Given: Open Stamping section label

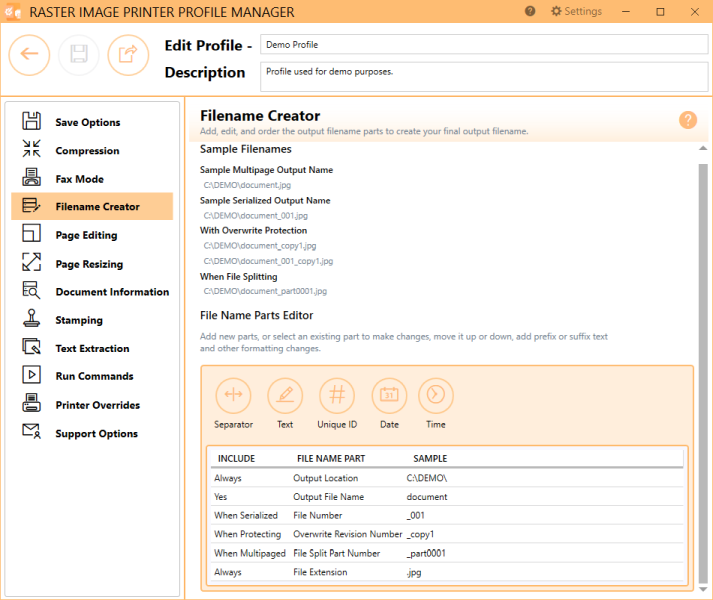Looking at the screenshot, I should tap(79, 320).
